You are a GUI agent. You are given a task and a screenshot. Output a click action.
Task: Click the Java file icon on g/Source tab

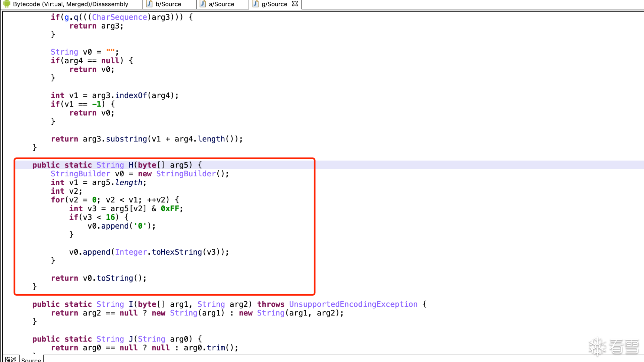(256, 4)
